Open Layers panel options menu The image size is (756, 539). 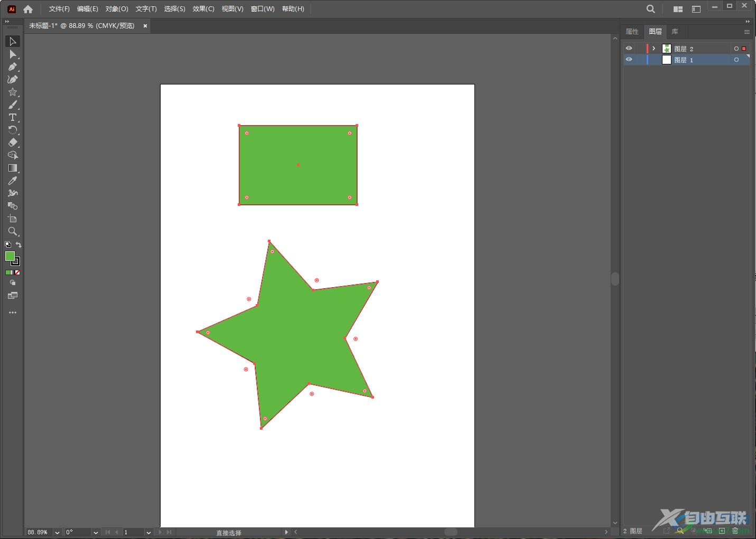(x=747, y=32)
